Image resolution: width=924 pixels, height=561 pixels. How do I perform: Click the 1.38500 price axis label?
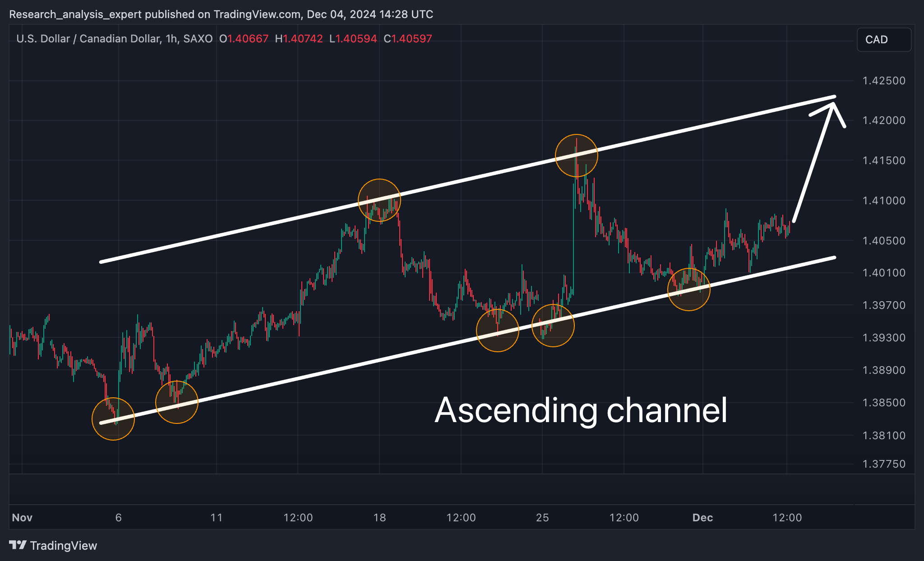tap(884, 403)
